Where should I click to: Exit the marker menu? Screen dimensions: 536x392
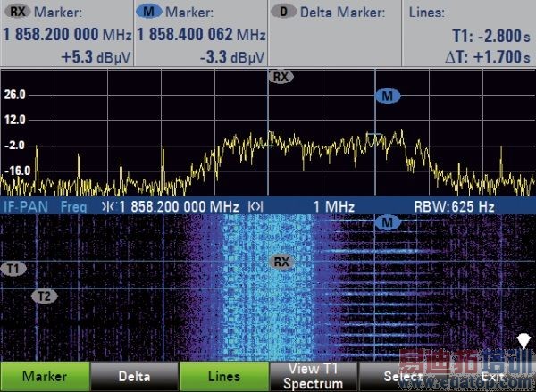[x=492, y=377]
